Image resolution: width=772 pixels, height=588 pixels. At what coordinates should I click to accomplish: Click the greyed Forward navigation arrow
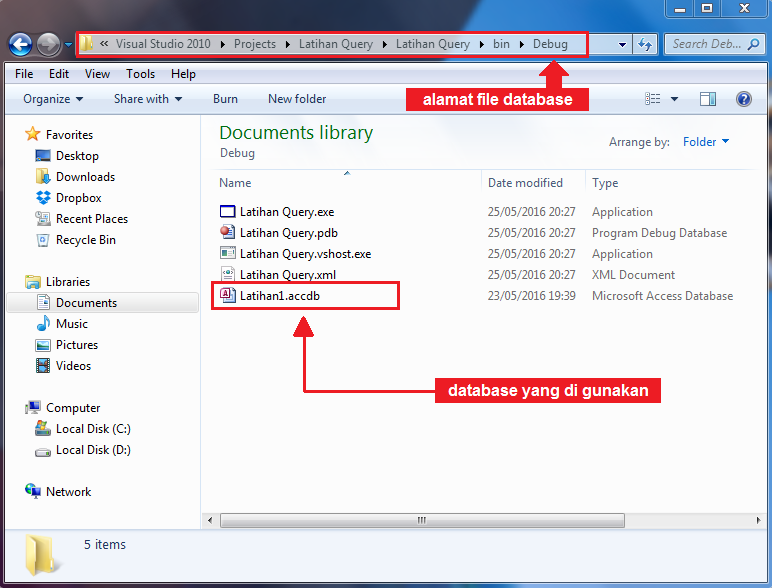tap(48, 45)
